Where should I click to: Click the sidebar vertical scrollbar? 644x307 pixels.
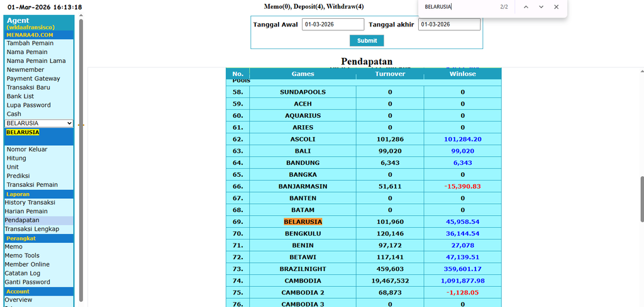coord(81,160)
